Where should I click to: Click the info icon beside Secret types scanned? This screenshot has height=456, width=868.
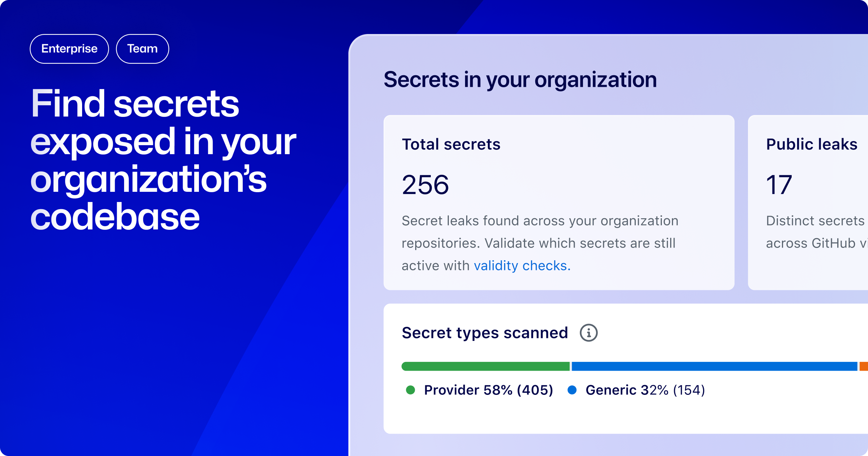pos(588,333)
